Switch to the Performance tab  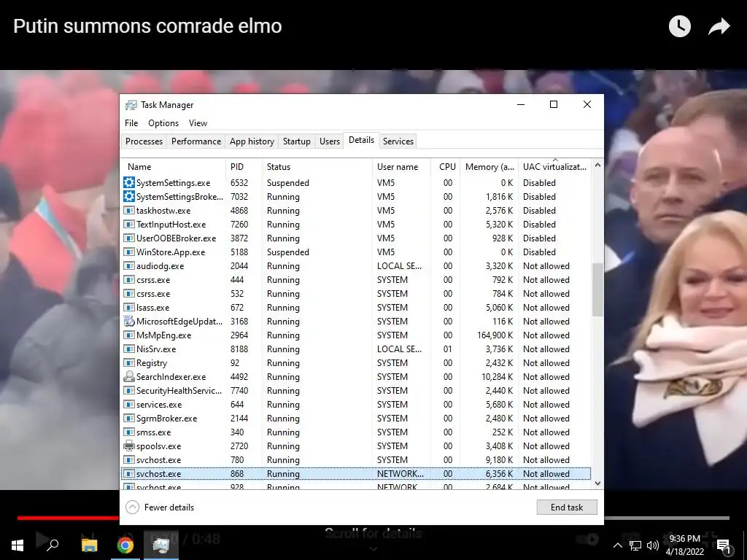tap(196, 141)
